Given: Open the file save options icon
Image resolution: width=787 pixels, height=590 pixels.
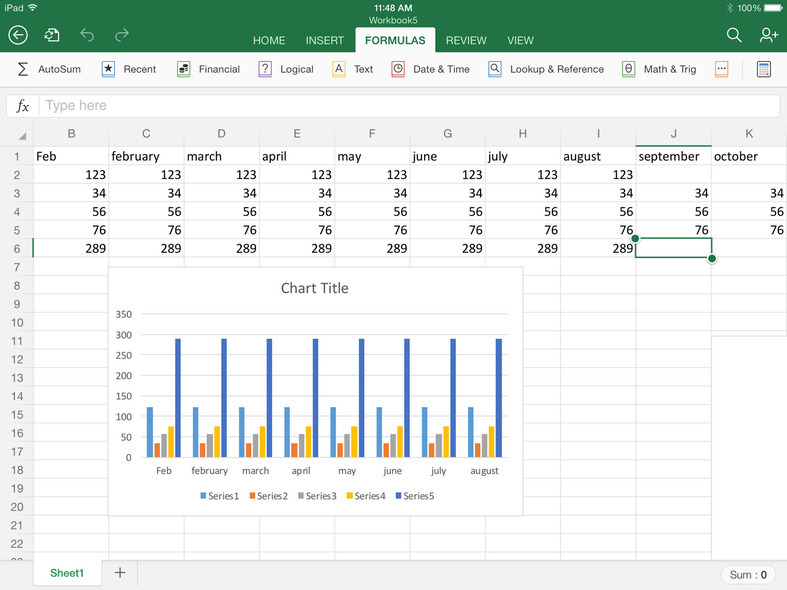Looking at the screenshot, I should coord(52,35).
